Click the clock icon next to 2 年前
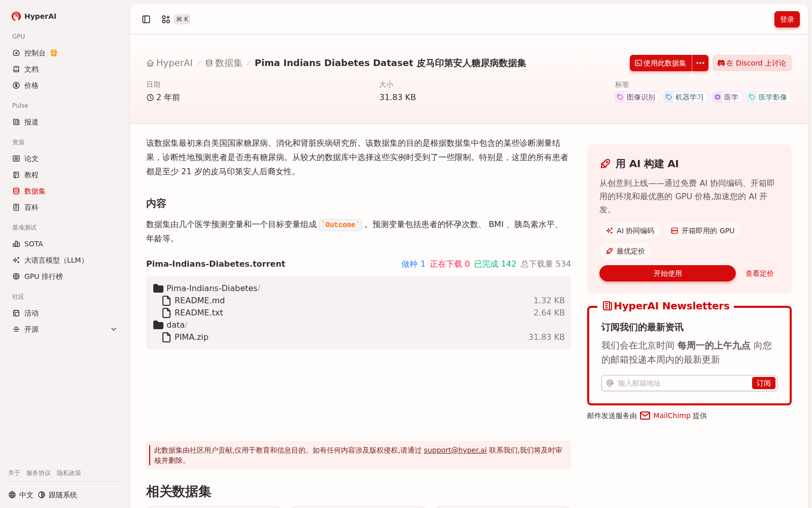This screenshot has width=812, height=508. coord(150,98)
